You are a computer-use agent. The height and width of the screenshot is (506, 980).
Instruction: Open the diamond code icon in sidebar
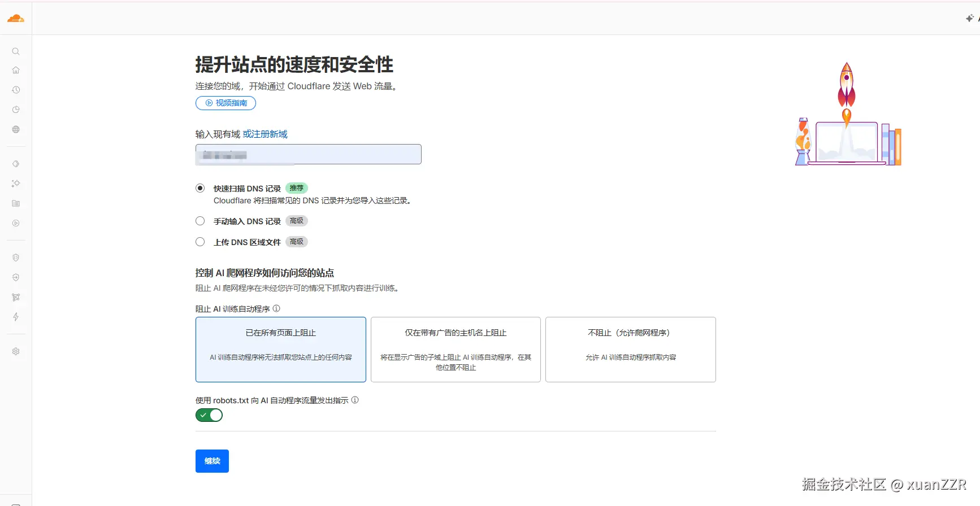pyautogui.click(x=16, y=164)
